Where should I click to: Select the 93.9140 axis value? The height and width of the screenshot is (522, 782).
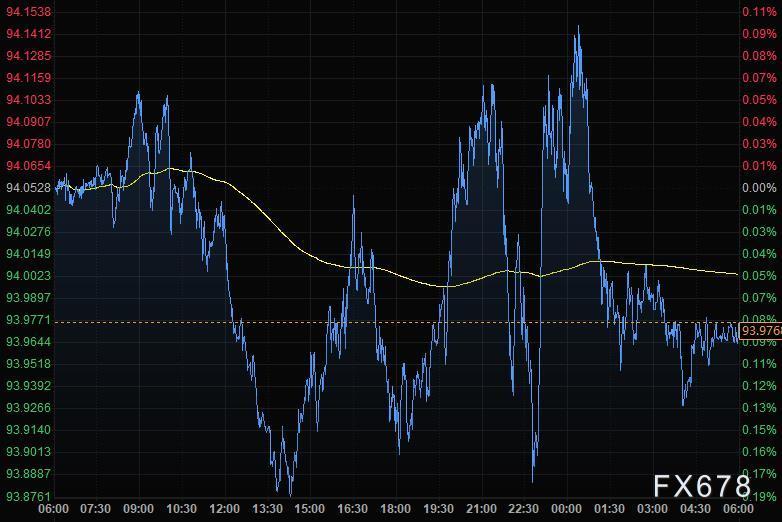coord(28,429)
